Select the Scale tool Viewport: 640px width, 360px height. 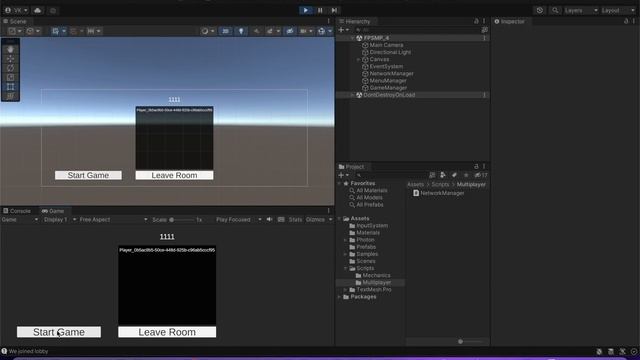coord(10,78)
